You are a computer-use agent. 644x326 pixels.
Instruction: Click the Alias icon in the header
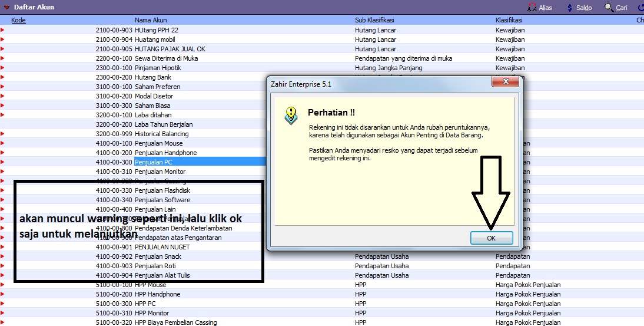tap(532, 8)
